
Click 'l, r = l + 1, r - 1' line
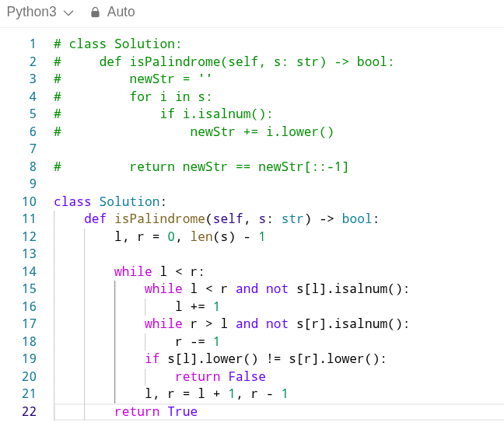(x=216, y=394)
